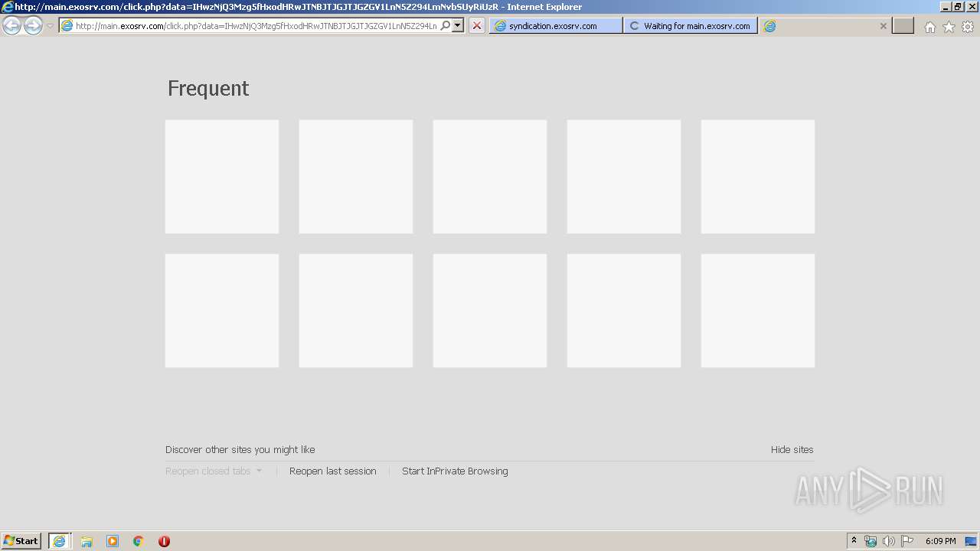Screen dimensions: 980x551
Task: Switch to Waiting for main.exosrv.com tab
Action: 691,26
